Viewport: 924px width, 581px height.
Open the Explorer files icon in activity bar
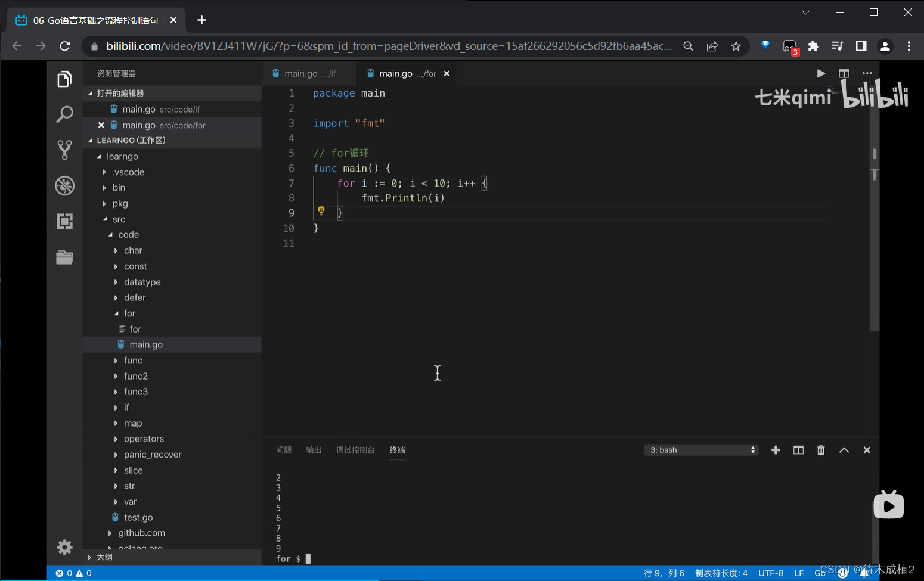(64, 79)
